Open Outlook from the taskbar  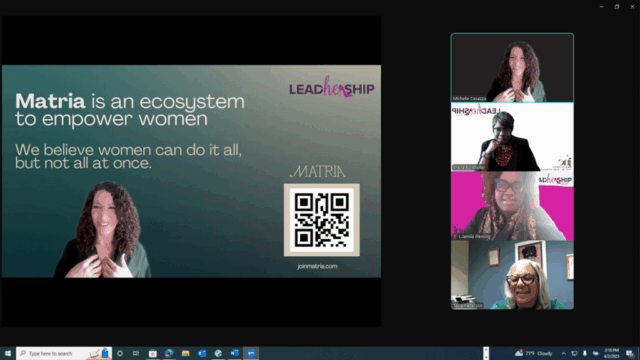click(202, 353)
